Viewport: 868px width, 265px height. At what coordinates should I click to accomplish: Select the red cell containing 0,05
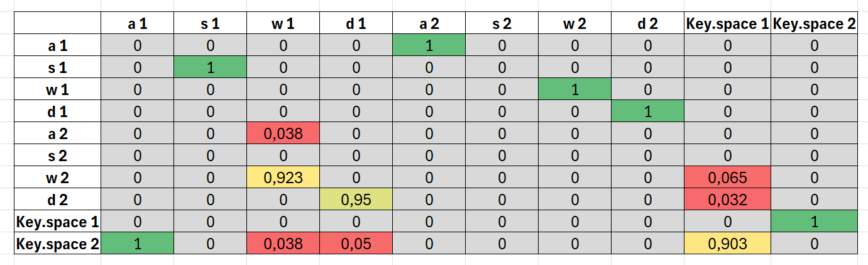click(x=356, y=244)
